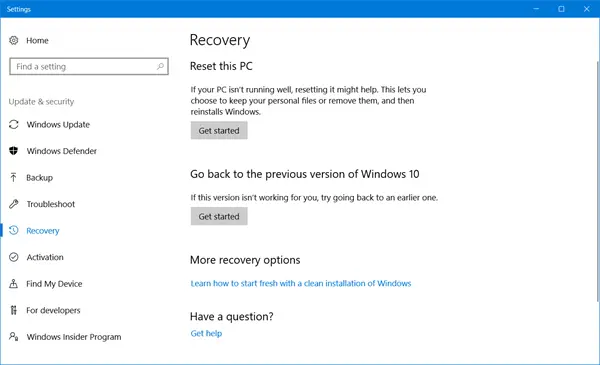The height and width of the screenshot is (365, 600).
Task: Click the Backup upload arrow icon
Action: (14, 178)
